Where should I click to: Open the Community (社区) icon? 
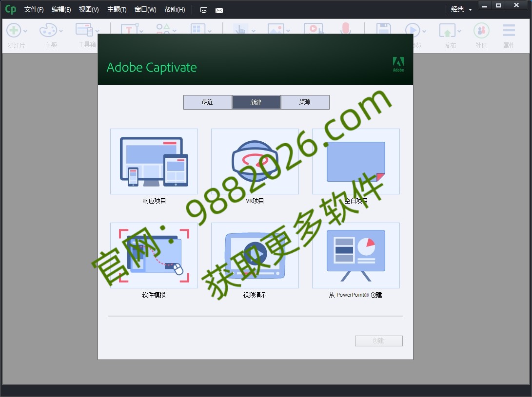tap(481, 31)
